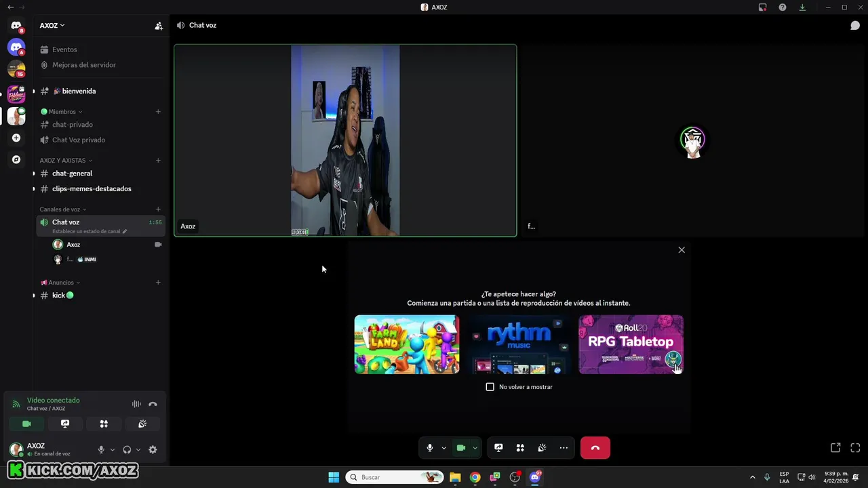868x488 pixels.
Task: Hang up with the red disconnect button
Action: 595,448
